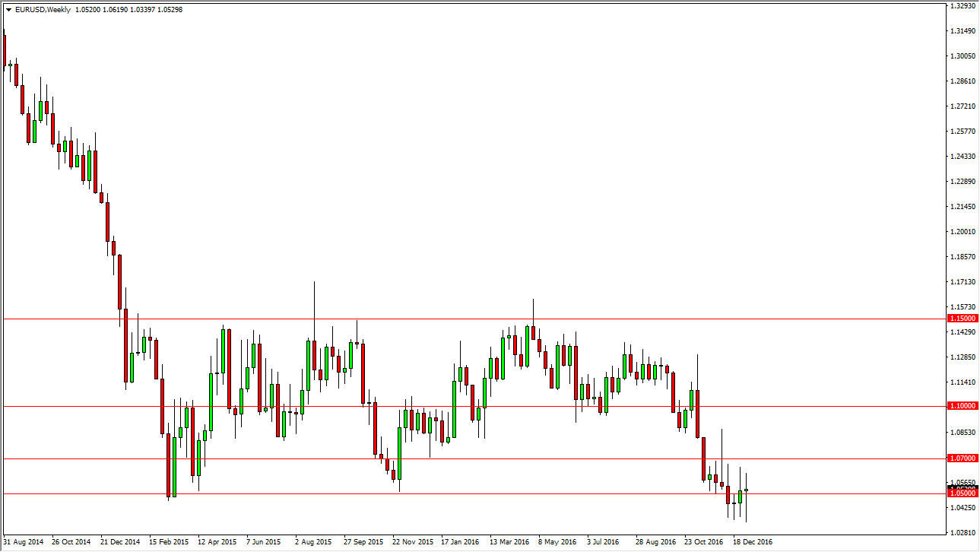
Task: Click the 28 Aug 2016 date label
Action: click(x=655, y=543)
